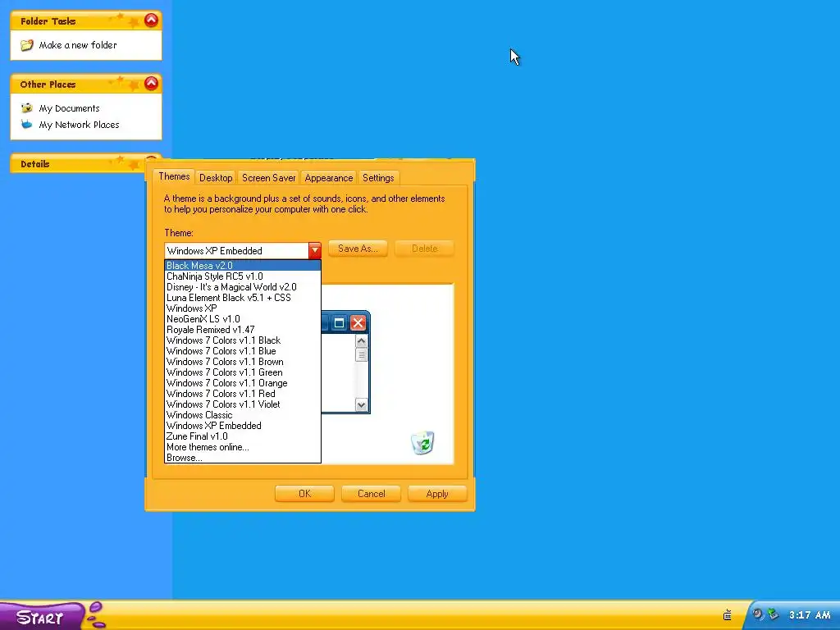Click the OK button
840x630 pixels.
click(x=304, y=493)
